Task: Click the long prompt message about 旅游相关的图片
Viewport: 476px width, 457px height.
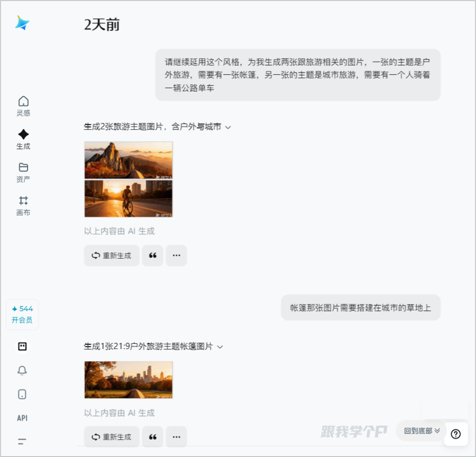Action: [298, 75]
